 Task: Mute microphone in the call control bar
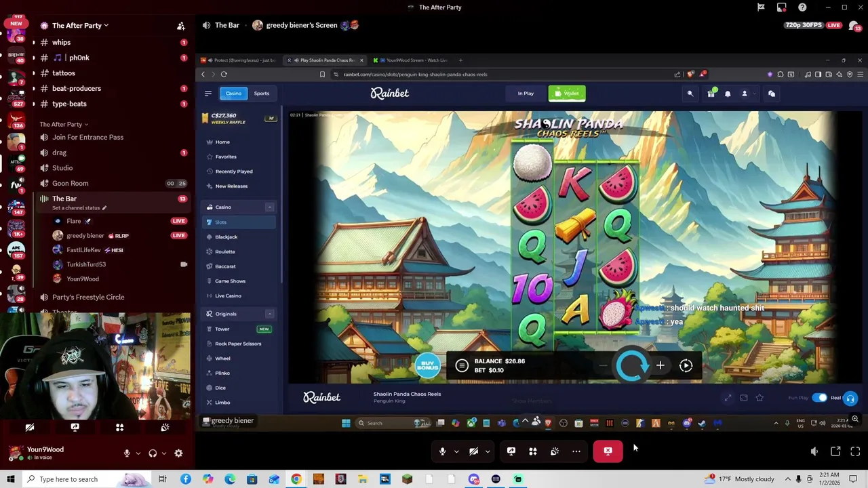coord(442,451)
